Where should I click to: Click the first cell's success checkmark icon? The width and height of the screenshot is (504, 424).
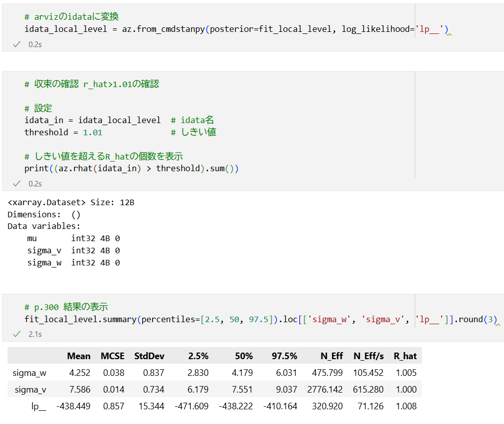tap(16, 45)
